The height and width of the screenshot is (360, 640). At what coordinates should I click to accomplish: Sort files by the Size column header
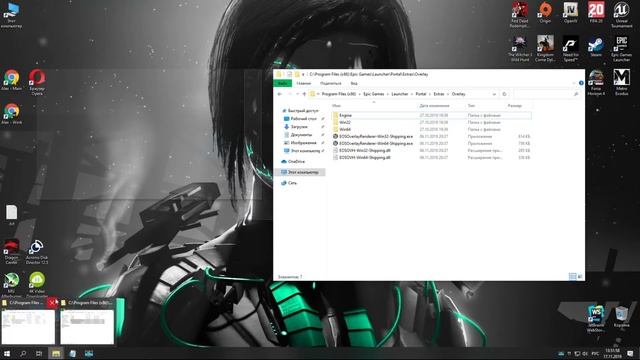[x=515, y=106]
